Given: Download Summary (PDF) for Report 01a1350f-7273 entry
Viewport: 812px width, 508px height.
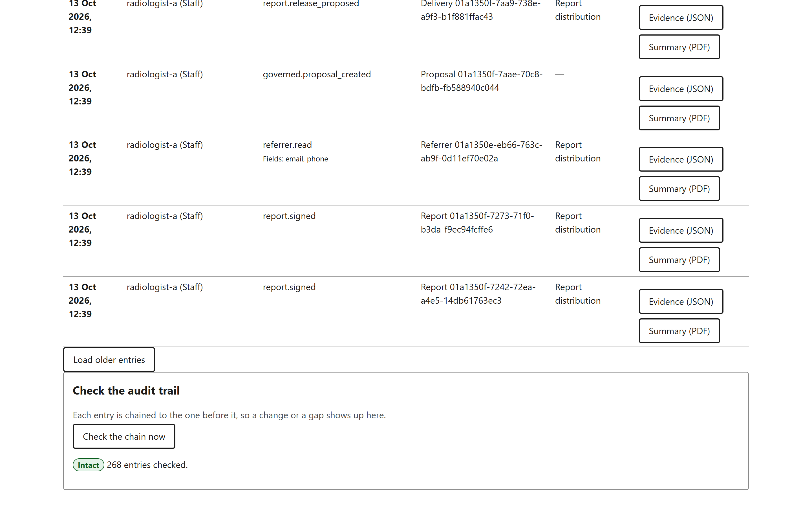Looking at the screenshot, I should [x=679, y=260].
